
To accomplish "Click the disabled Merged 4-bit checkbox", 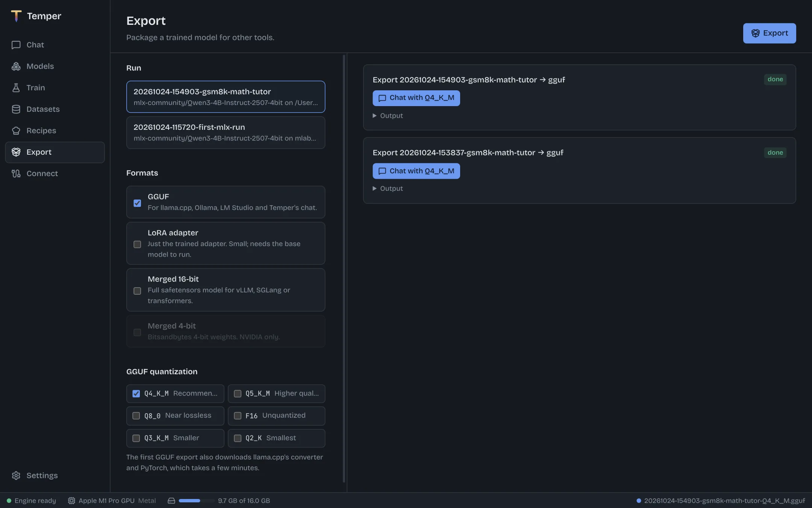I will click(x=137, y=332).
